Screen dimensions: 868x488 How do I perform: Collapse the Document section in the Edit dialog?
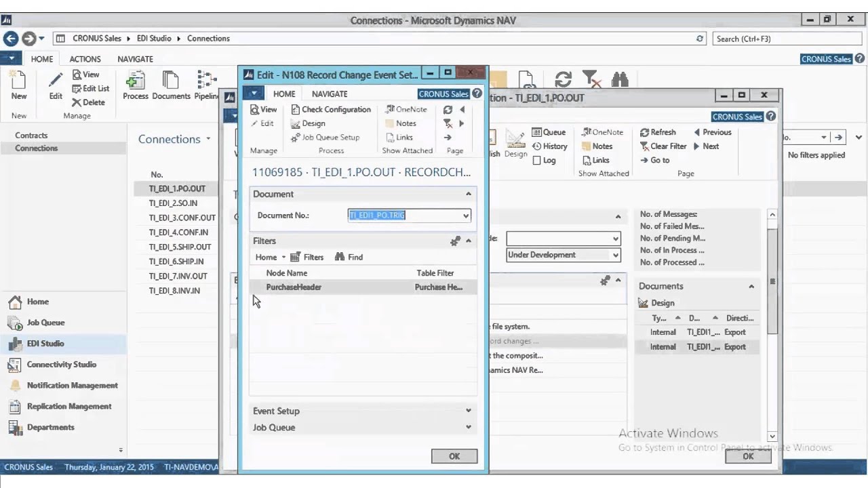coord(468,194)
